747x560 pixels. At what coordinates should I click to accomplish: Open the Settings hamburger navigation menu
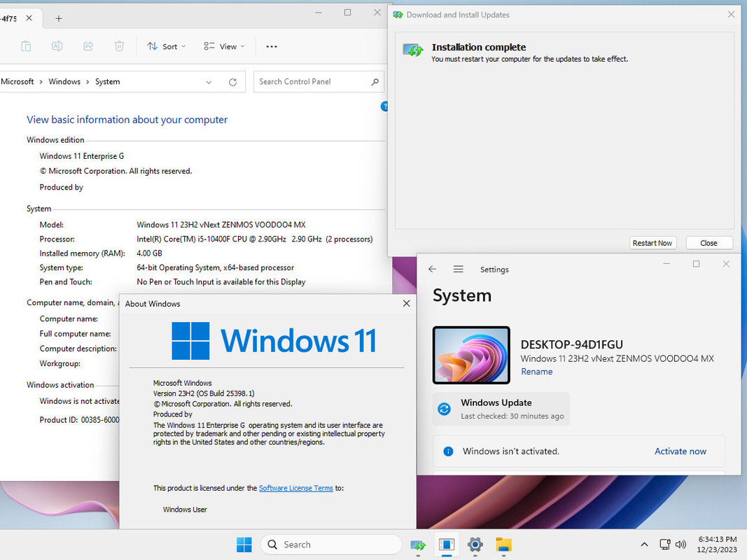coord(459,269)
